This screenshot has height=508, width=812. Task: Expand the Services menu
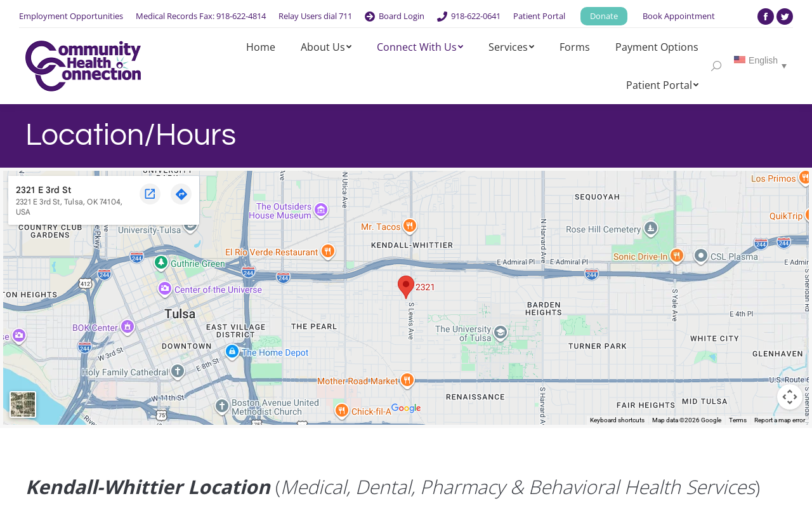pyautogui.click(x=511, y=47)
